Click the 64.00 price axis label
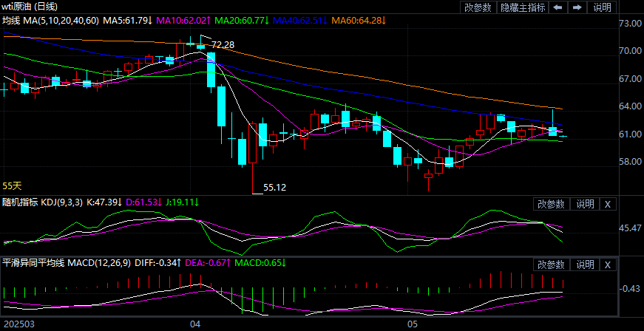644x331 pixels. [631, 106]
